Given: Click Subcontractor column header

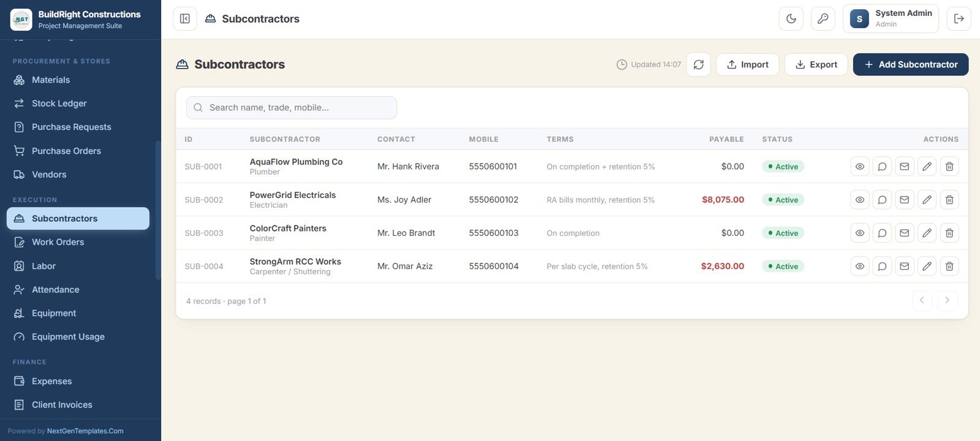Looking at the screenshot, I should (285, 140).
